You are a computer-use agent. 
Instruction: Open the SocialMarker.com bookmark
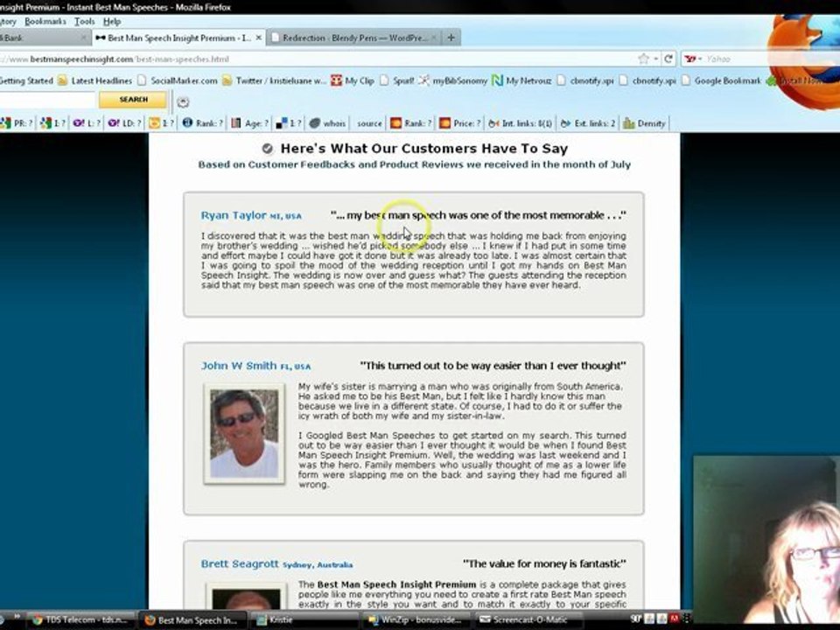tap(178, 80)
